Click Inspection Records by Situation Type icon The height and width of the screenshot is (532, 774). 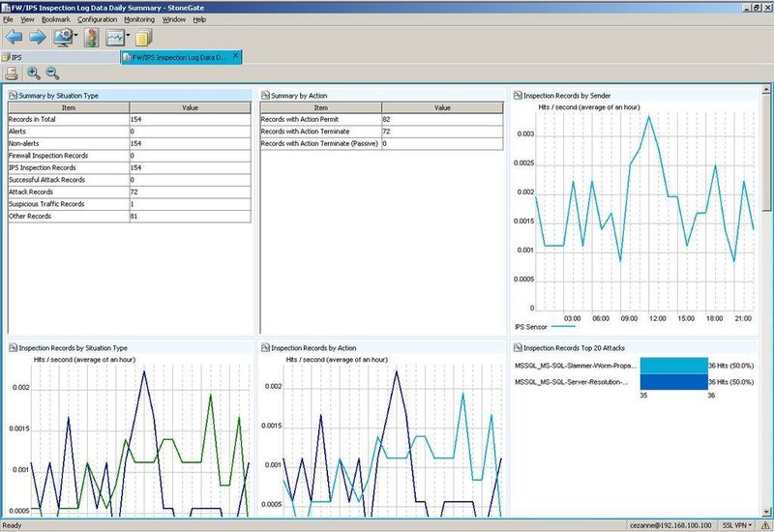click(13, 348)
